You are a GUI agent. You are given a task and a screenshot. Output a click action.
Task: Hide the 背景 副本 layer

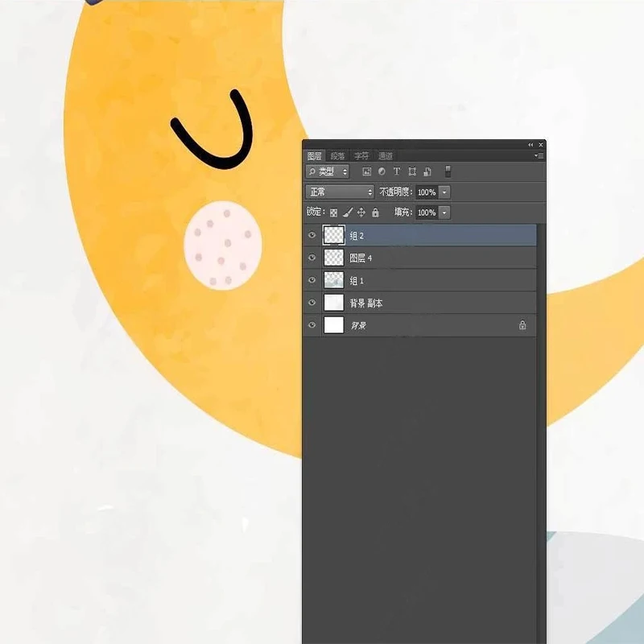click(312, 303)
